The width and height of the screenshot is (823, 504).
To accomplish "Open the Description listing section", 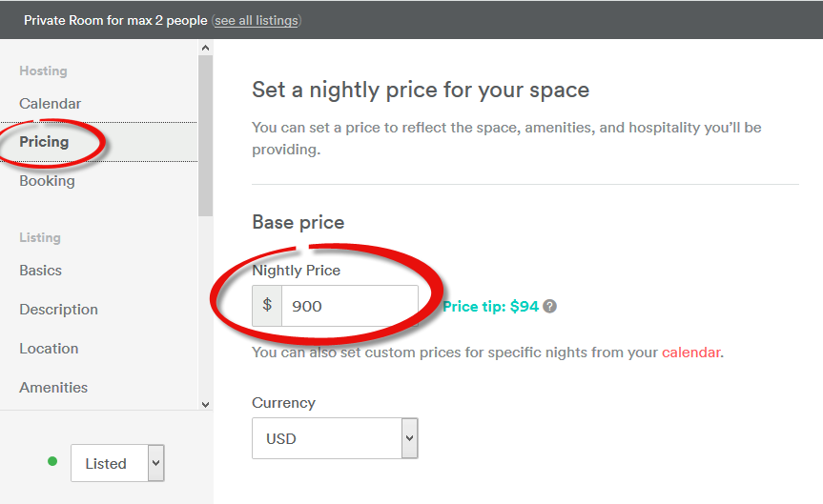I will coord(58,310).
